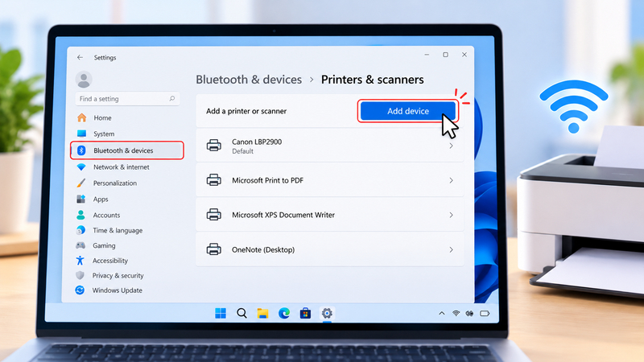Click the Wi-Fi tray icon
Viewport: 644px width, 362px height.
pyautogui.click(x=456, y=314)
